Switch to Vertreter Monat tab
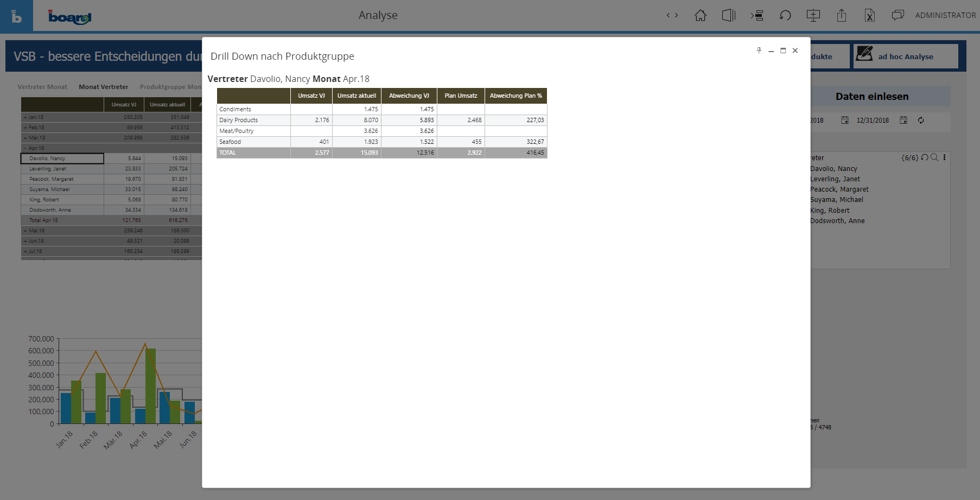Screen dimensions: 980x500 42,87
